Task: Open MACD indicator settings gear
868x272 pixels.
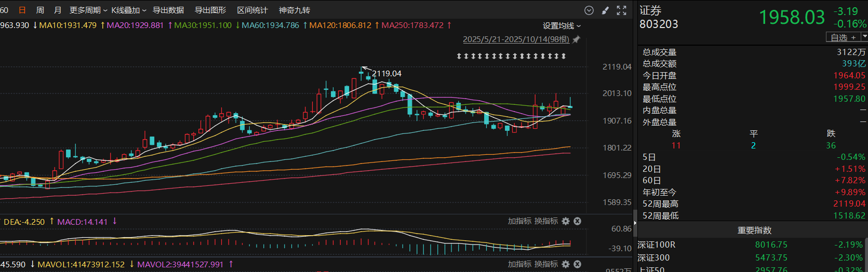Action: click(566, 221)
